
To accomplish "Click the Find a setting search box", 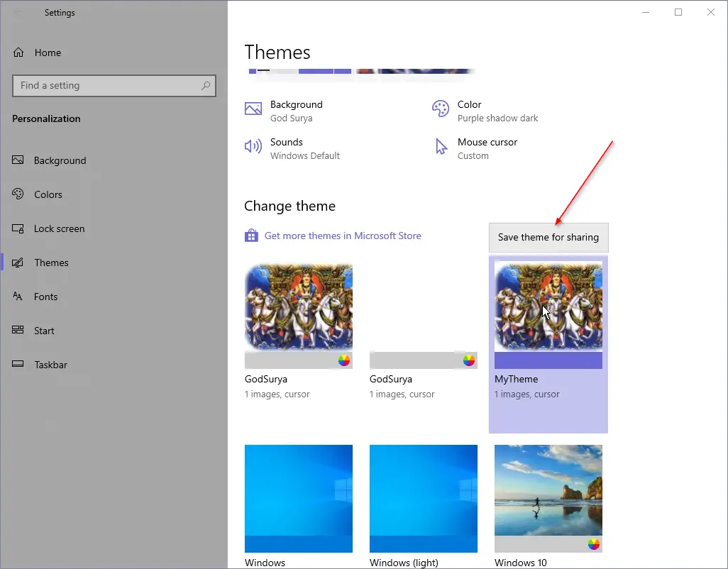I will point(114,85).
